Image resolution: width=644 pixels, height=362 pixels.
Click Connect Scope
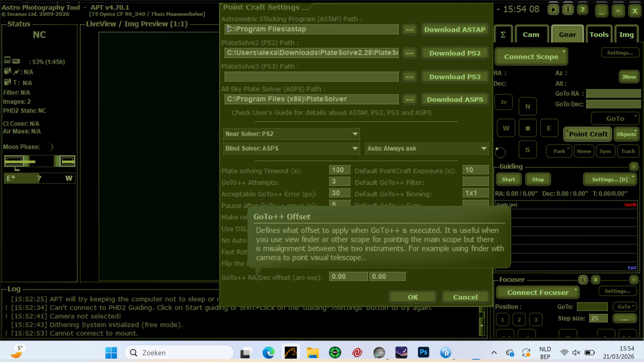click(531, 57)
